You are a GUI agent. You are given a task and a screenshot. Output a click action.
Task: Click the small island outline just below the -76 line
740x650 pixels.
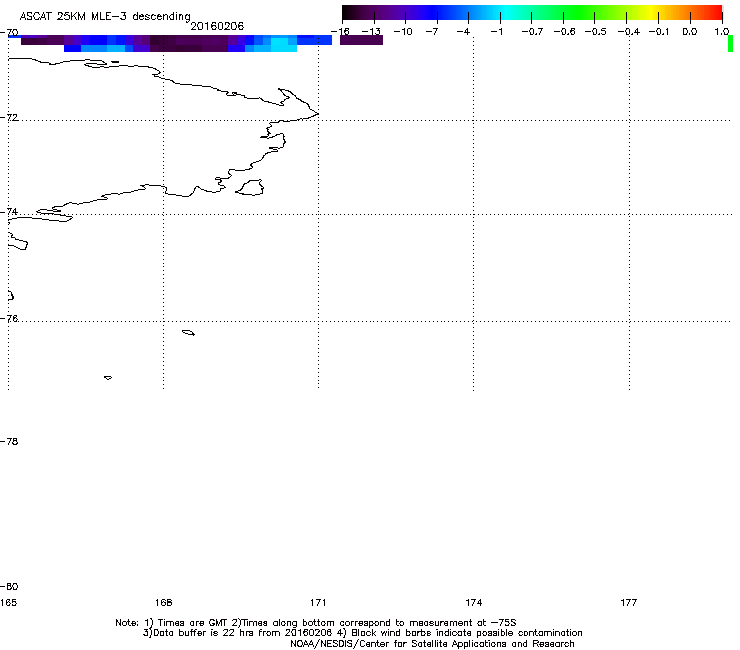tap(188, 333)
